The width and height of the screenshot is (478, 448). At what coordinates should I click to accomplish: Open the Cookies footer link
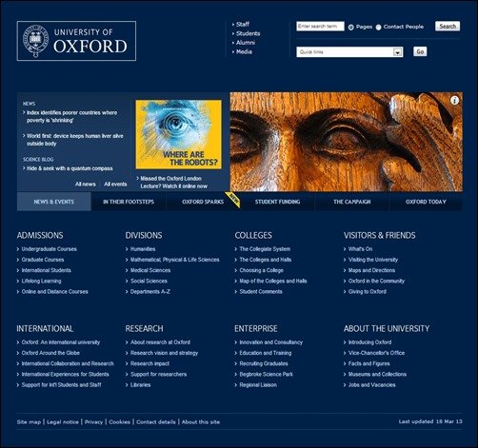(x=120, y=422)
